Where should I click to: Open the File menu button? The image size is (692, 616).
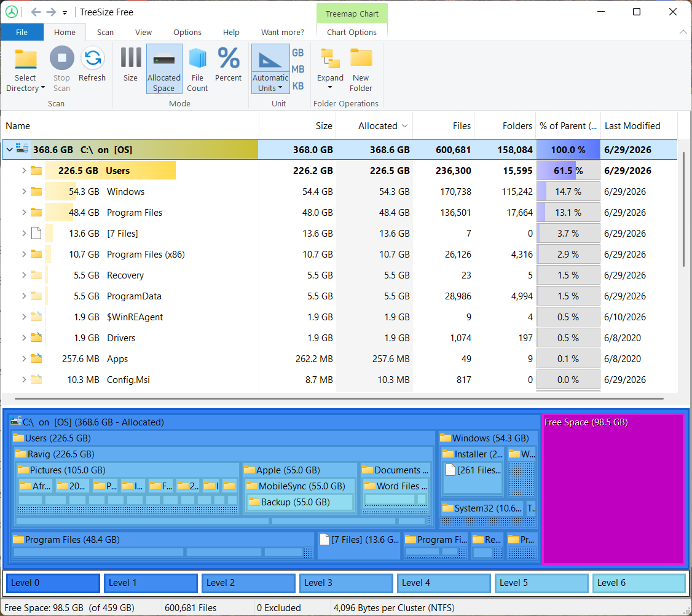[x=22, y=32]
